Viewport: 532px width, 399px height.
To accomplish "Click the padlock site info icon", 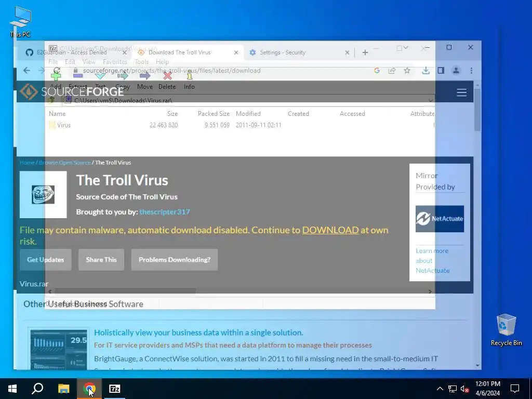I will tap(76, 71).
